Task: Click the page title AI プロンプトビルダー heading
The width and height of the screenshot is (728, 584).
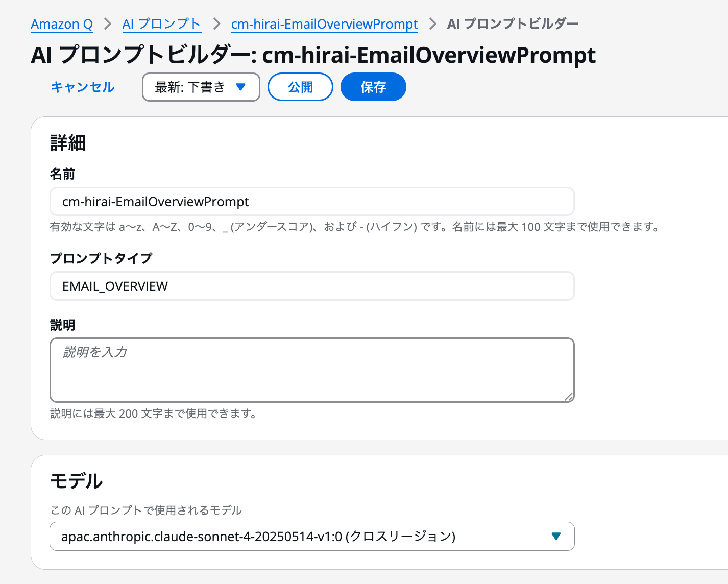Action: (x=313, y=55)
